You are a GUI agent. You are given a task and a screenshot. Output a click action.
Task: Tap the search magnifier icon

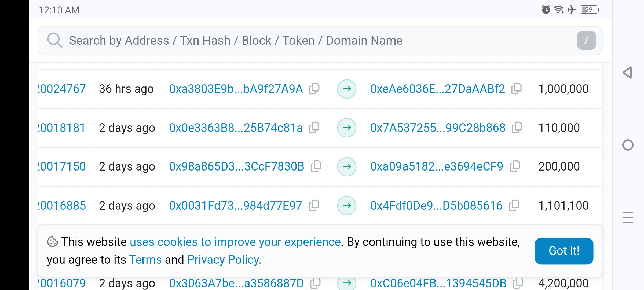click(54, 40)
